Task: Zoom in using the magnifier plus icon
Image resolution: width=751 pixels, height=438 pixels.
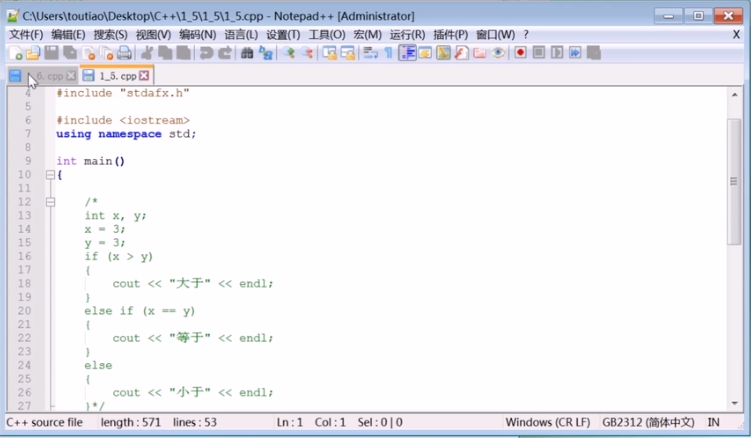Action: click(x=288, y=53)
